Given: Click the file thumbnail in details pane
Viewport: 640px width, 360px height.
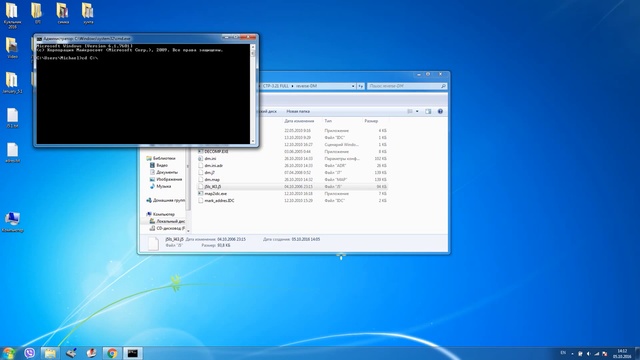Looking at the screenshot, I should pyautogui.click(x=153, y=243).
